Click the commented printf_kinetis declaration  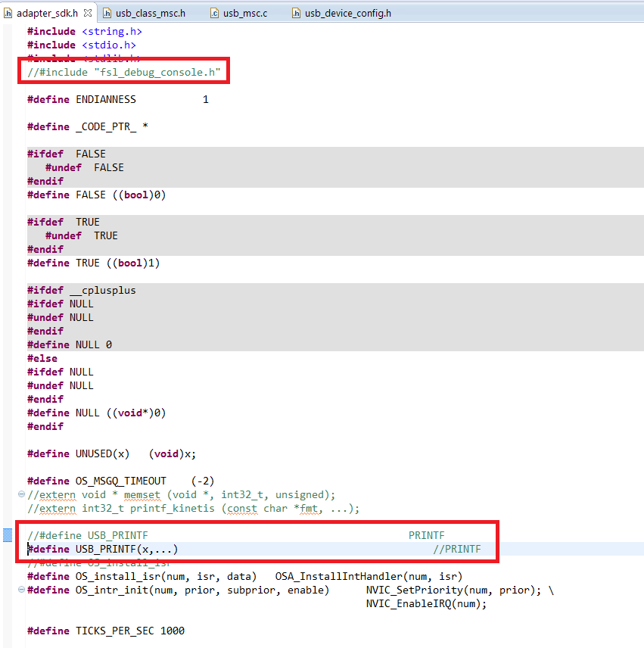[x=193, y=509]
